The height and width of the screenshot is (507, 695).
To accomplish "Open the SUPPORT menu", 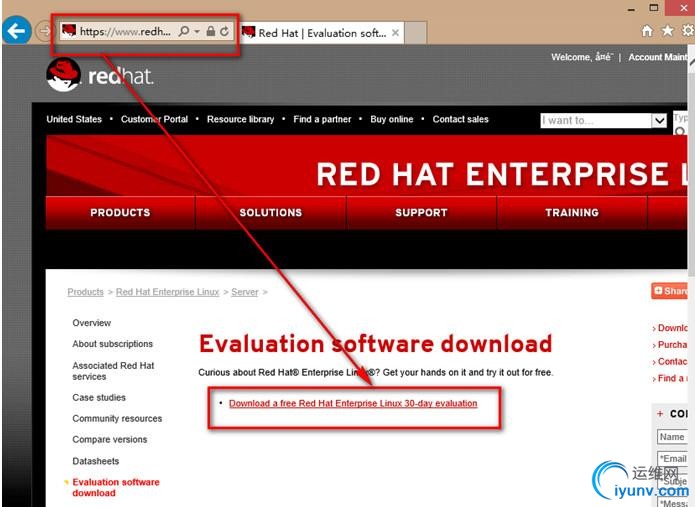I will click(421, 213).
